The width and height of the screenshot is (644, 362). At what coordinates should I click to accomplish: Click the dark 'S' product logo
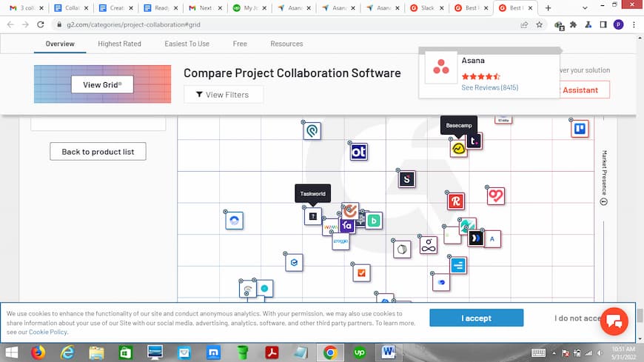406,179
